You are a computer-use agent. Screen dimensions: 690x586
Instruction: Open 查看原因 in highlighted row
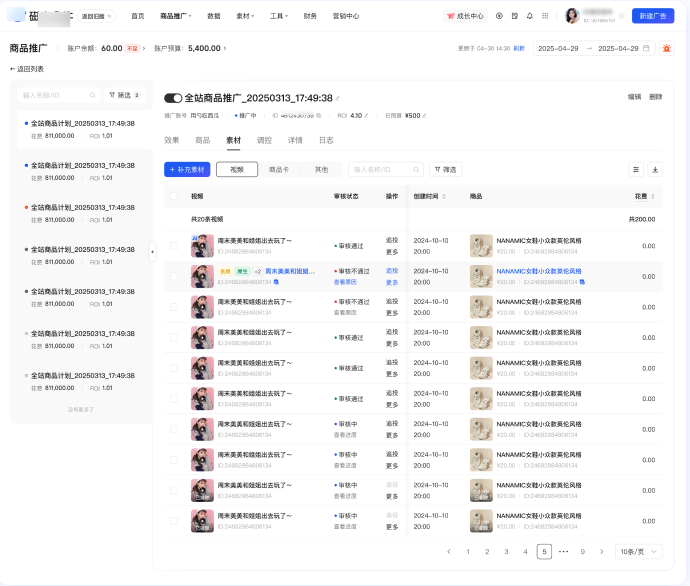click(x=345, y=282)
